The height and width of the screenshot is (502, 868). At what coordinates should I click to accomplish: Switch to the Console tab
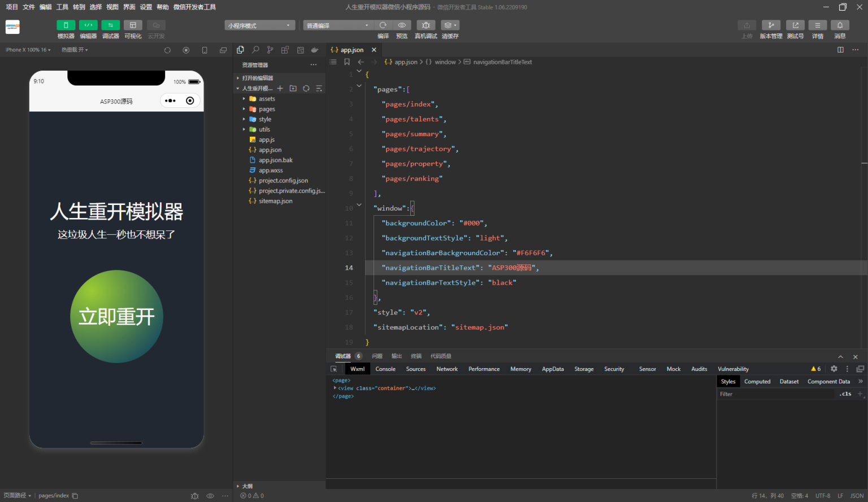click(x=385, y=369)
